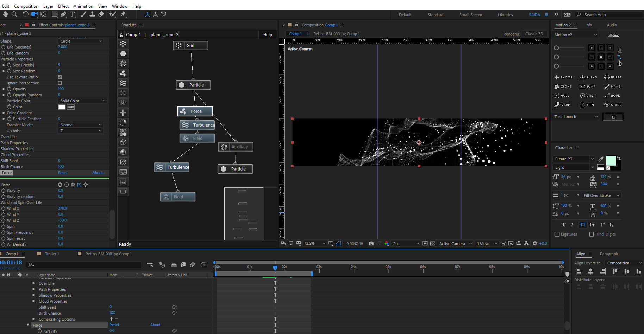Viewport: 644px width, 334px height.
Task: Select the Pen tool
Action: (x=63, y=14)
